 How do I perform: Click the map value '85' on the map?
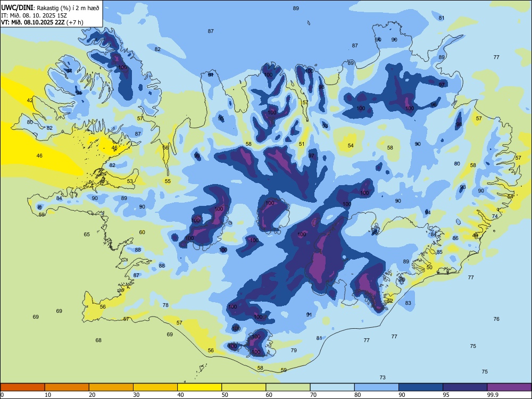(439, 252)
